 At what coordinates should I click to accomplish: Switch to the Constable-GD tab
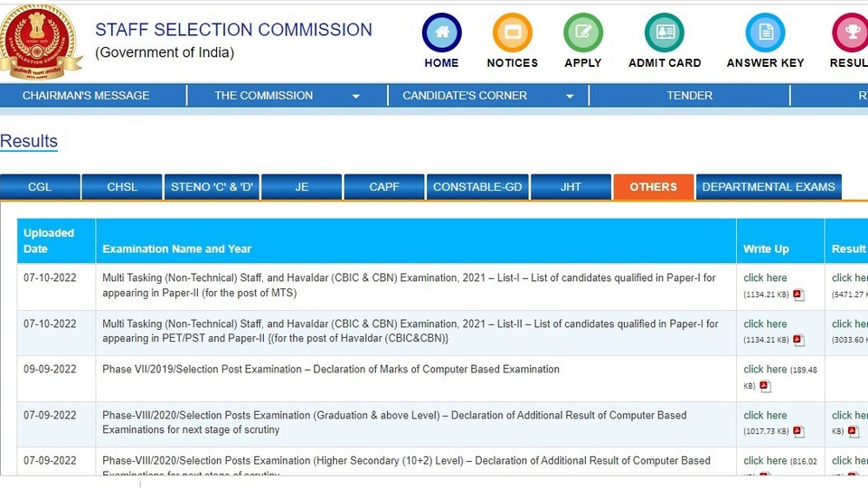pos(477,187)
